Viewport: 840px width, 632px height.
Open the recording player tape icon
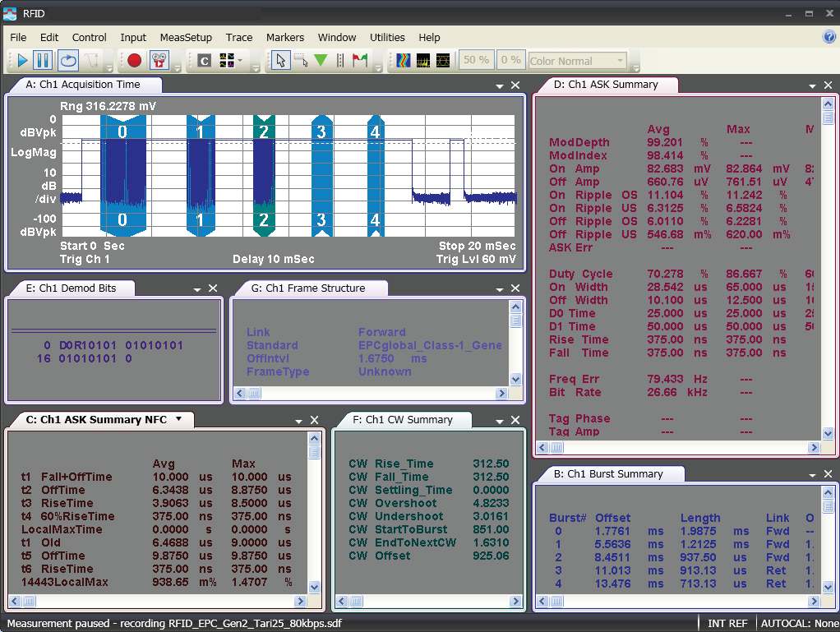pyautogui.click(x=159, y=60)
